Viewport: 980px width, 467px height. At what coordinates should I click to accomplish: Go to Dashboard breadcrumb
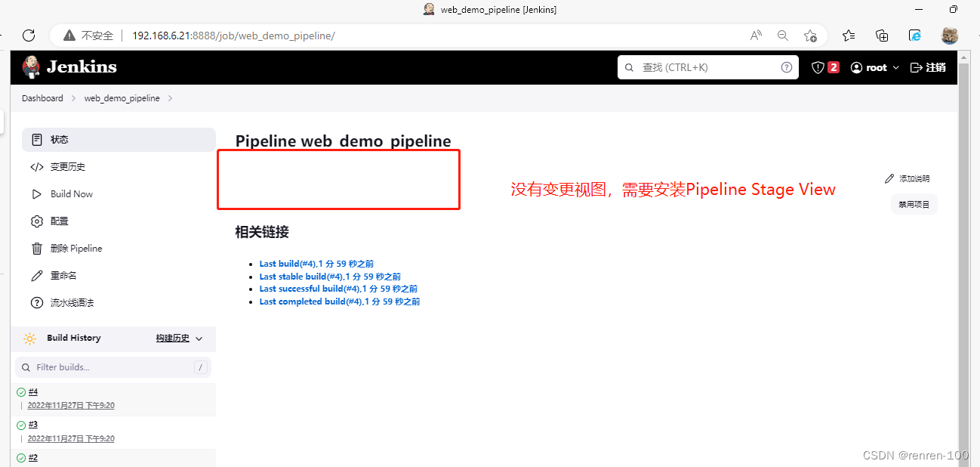[x=42, y=98]
